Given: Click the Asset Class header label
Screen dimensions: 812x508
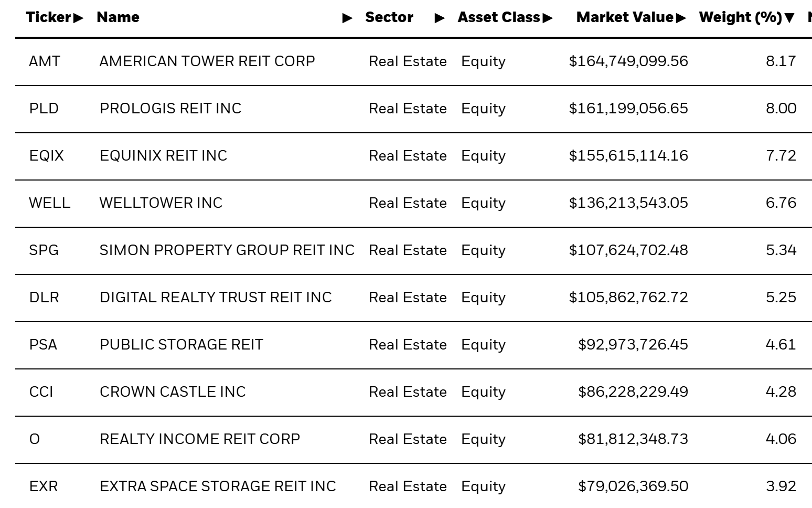Looking at the screenshot, I should click(x=498, y=17).
